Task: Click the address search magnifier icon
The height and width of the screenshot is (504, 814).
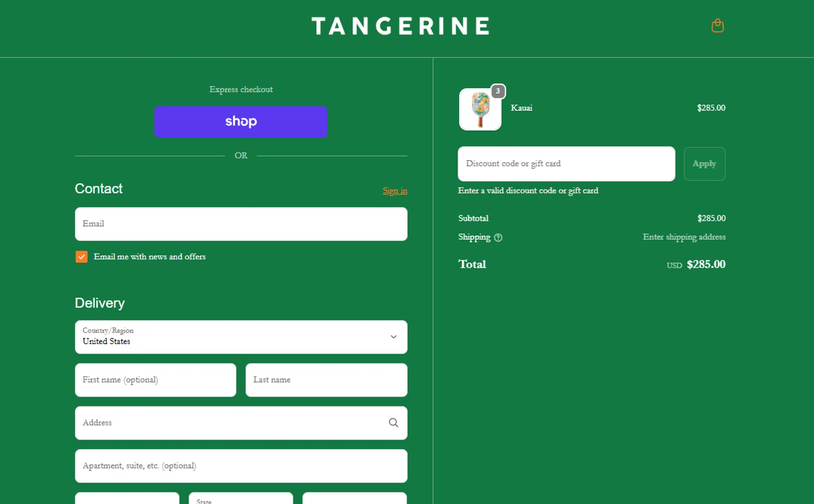Action: click(393, 423)
